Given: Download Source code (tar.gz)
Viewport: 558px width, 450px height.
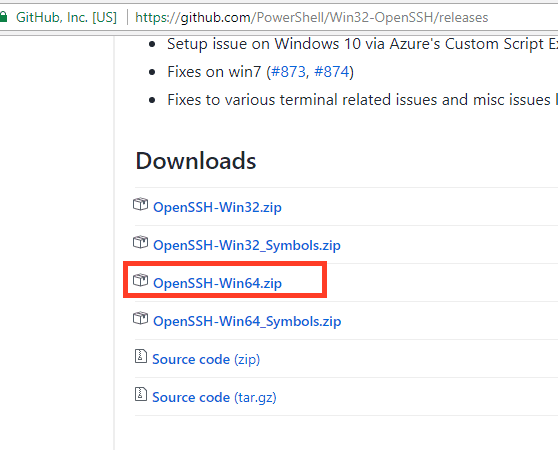Looking at the screenshot, I should click(214, 397).
